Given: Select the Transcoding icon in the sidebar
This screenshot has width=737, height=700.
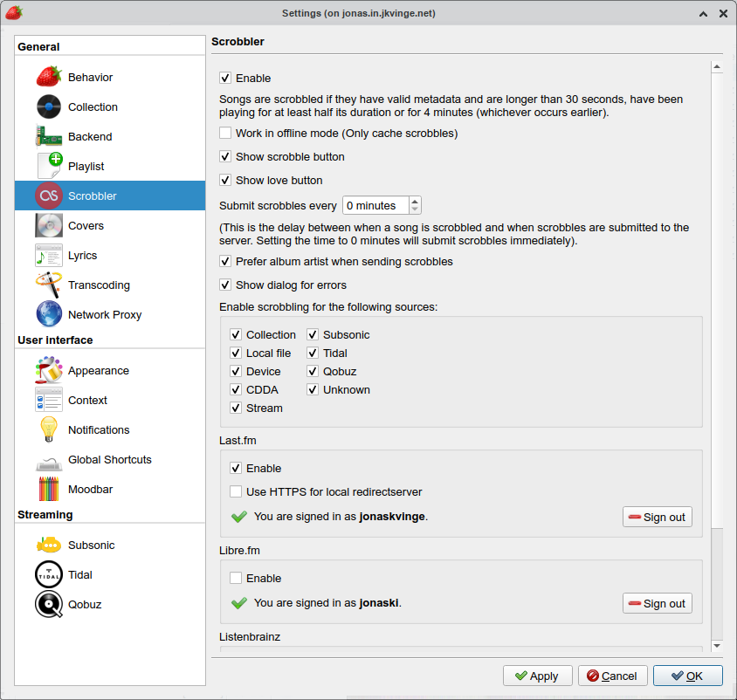Looking at the screenshot, I should pyautogui.click(x=51, y=285).
